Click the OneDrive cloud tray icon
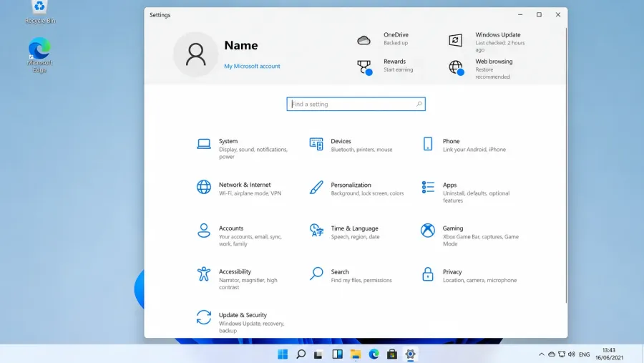 pyautogui.click(x=552, y=354)
